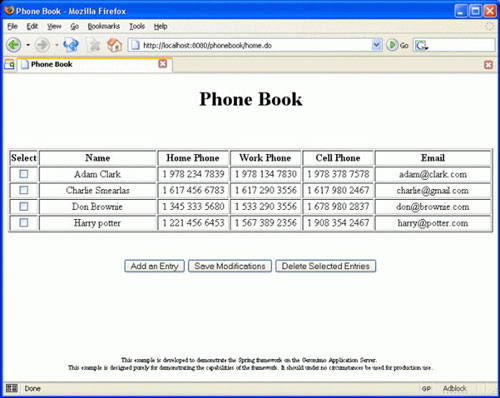The width and height of the screenshot is (500, 398).
Task: Open the File menu
Action: tap(12, 26)
